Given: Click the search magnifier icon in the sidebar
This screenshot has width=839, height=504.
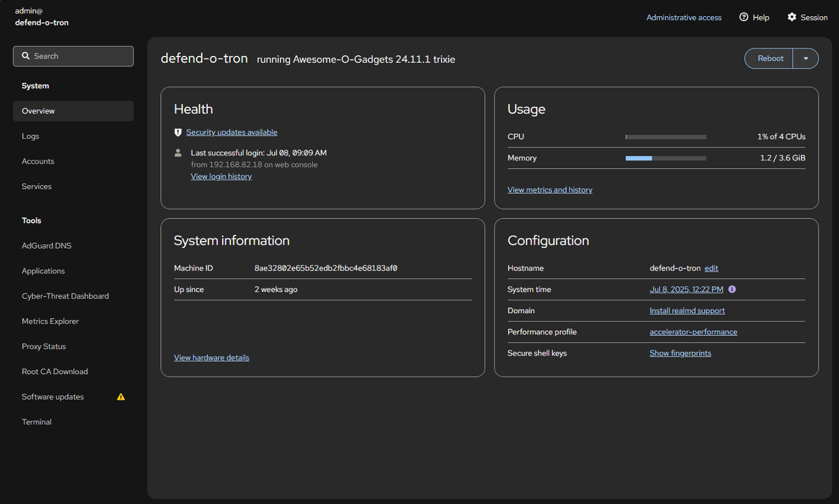Looking at the screenshot, I should 25,56.
